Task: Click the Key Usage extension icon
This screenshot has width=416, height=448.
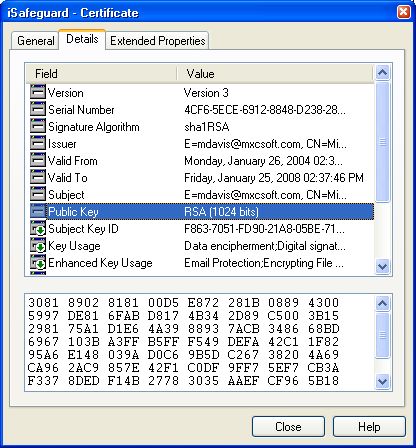Action: 38,246
